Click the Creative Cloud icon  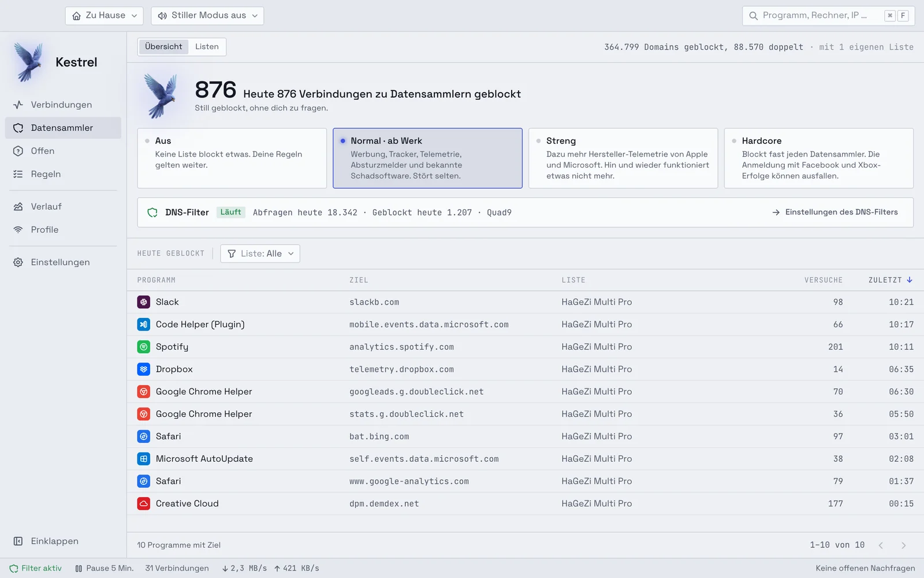pos(144,503)
